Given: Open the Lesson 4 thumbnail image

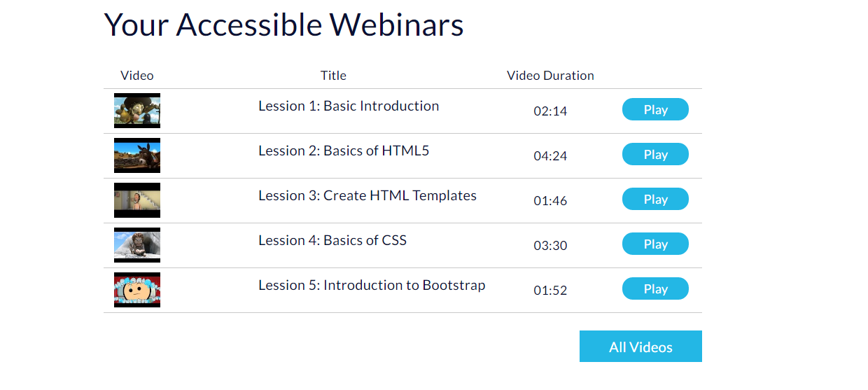Looking at the screenshot, I should point(137,245).
